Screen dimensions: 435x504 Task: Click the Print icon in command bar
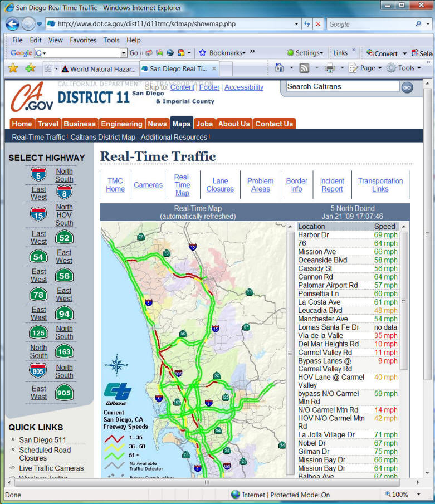(330, 68)
